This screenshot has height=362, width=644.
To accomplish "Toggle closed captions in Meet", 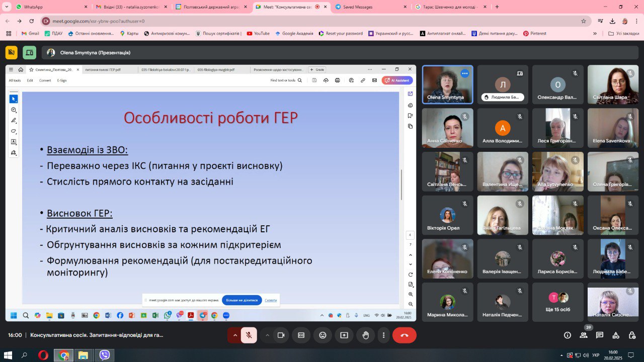I will (301, 335).
